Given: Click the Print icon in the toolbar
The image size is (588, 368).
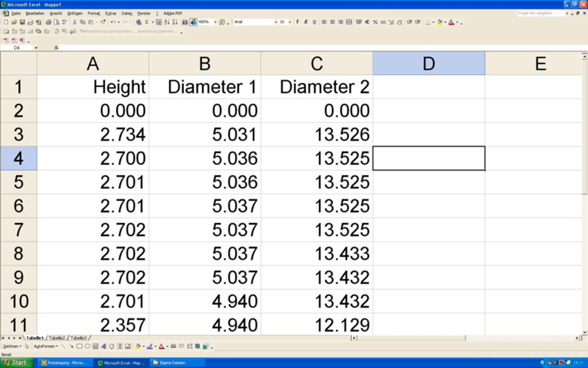Looking at the screenshot, I should point(48,22).
